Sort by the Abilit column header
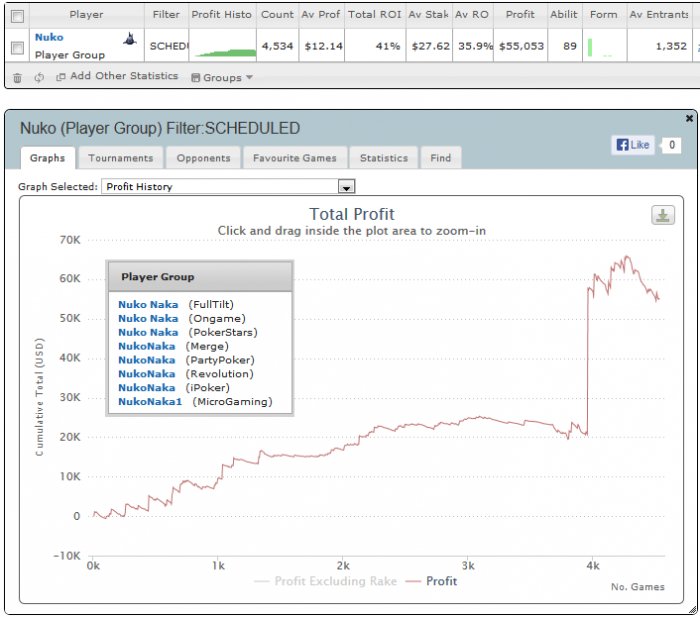Screen dimensions: 700x617 coord(564,15)
